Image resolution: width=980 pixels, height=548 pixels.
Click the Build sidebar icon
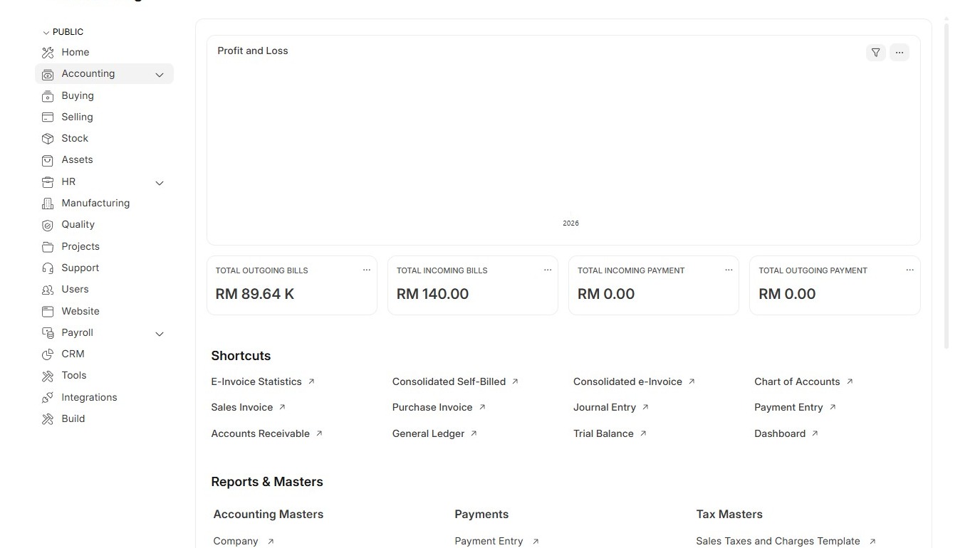point(48,419)
